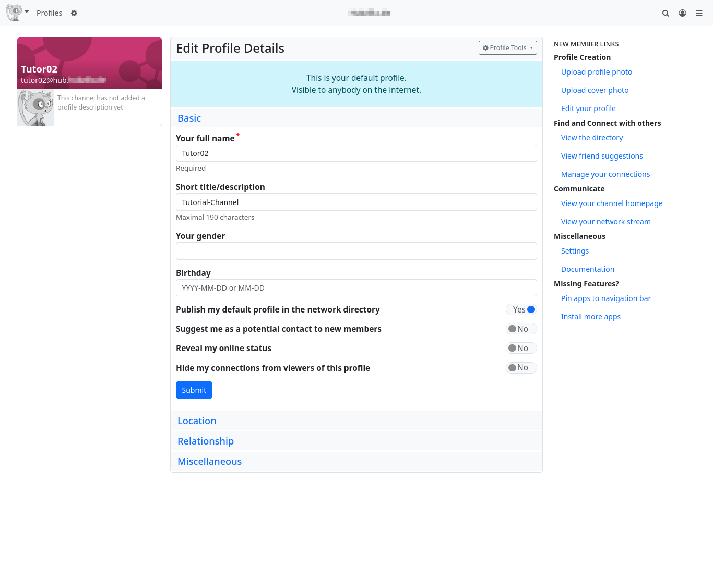Click the channel avatar logo in navbar

14,13
